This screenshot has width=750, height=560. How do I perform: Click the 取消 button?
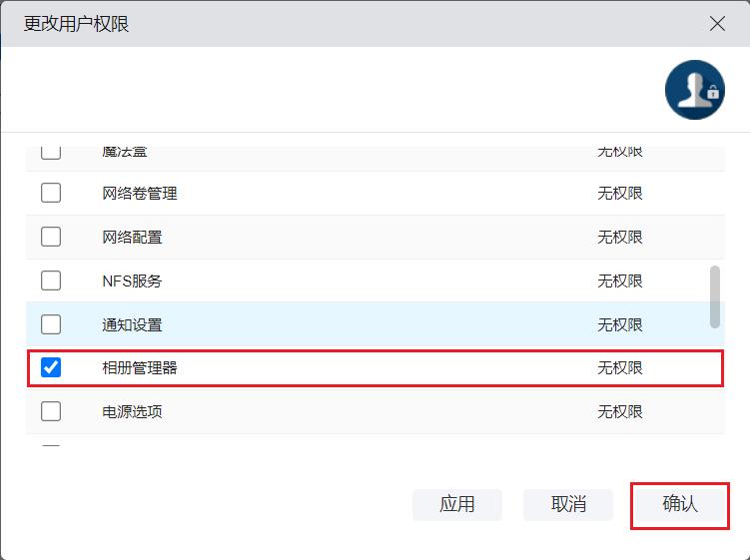tap(568, 504)
